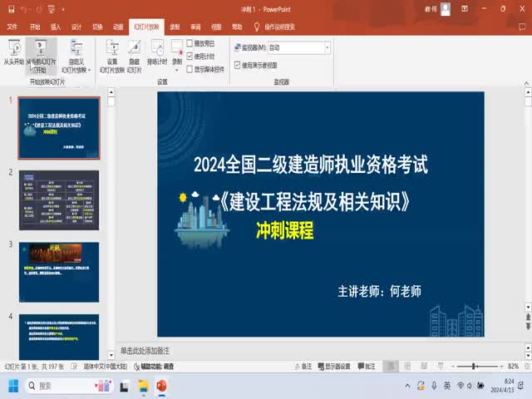Fit slide to current window icon

pyautogui.click(x=527, y=367)
